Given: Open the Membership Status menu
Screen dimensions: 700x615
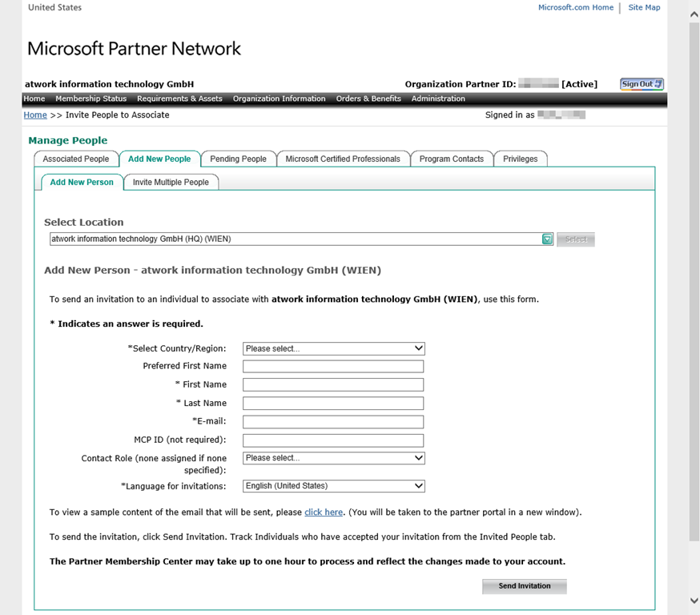Looking at the screenshot, I should tap(91, 98).
